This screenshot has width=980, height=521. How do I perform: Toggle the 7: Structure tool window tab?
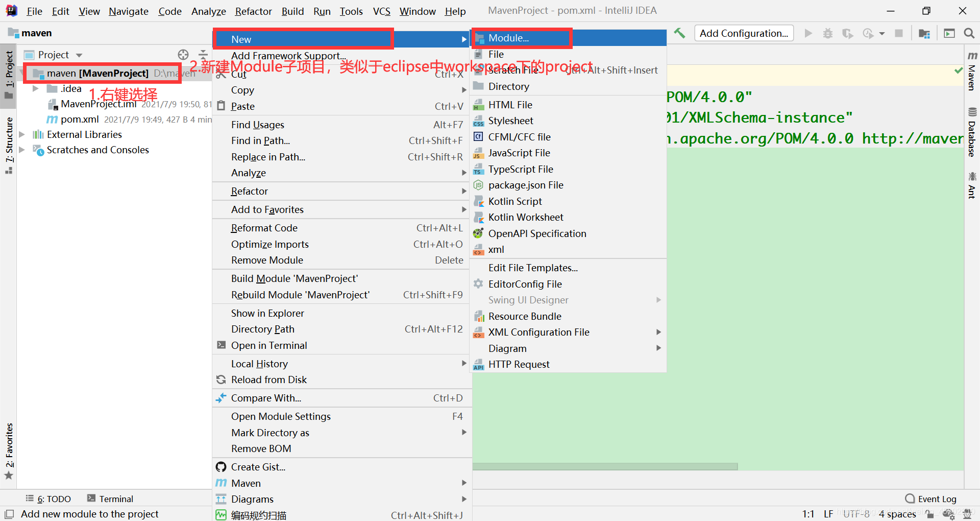(9, 146)
